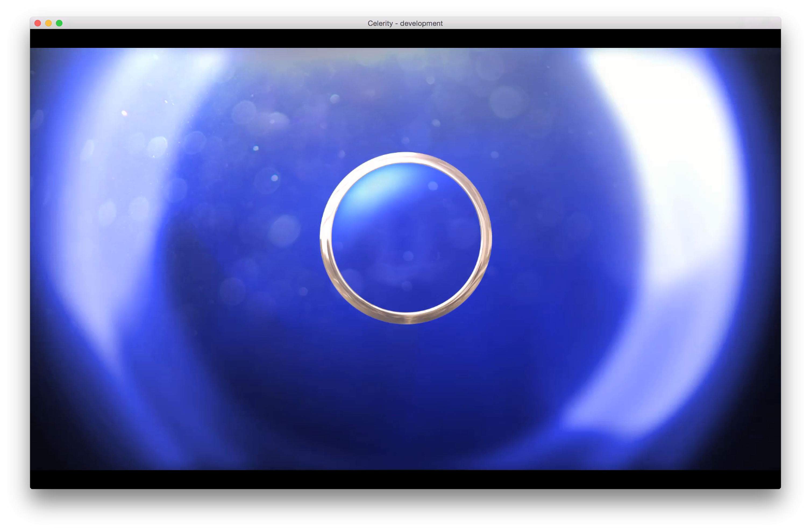Click the black letterbox bar above scene
The width and height of the screenshot is (811, 532).
(406, 38)
